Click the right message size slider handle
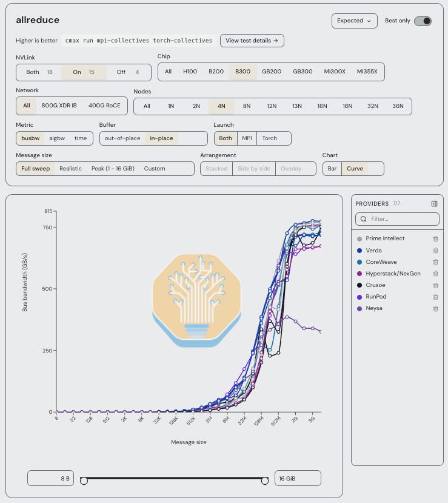This screenshot has width=448, height=503. point(265,481)
